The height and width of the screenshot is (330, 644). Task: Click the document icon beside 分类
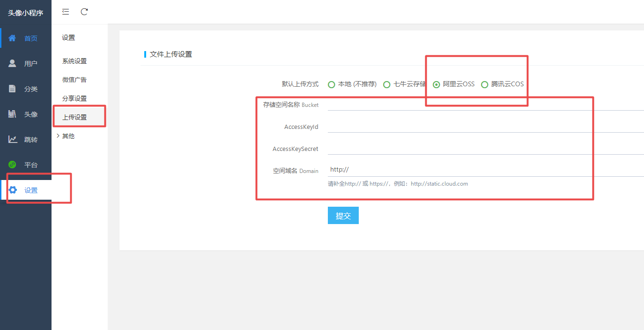click(12, 89)
